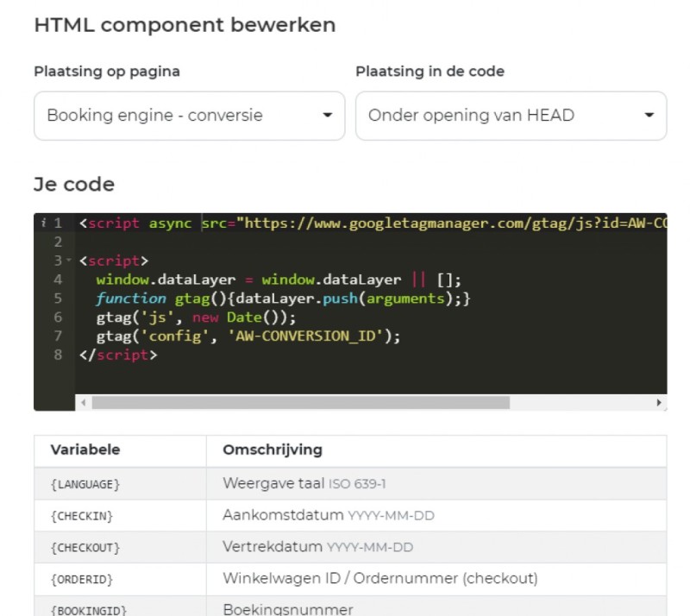Click the 'Variabele' column header
The width and height of the screenshot is (690, 616).
85,449
